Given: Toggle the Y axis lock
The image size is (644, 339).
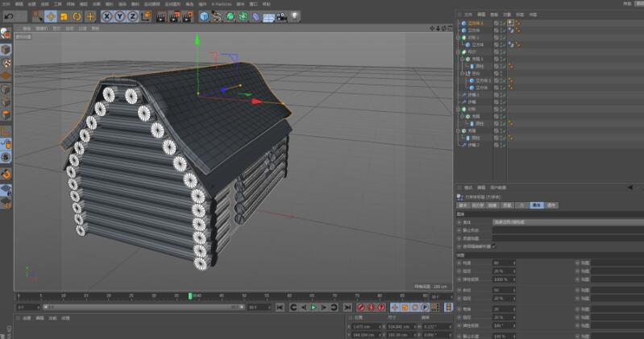Looking at the screenshot, I should pos(120,16).
